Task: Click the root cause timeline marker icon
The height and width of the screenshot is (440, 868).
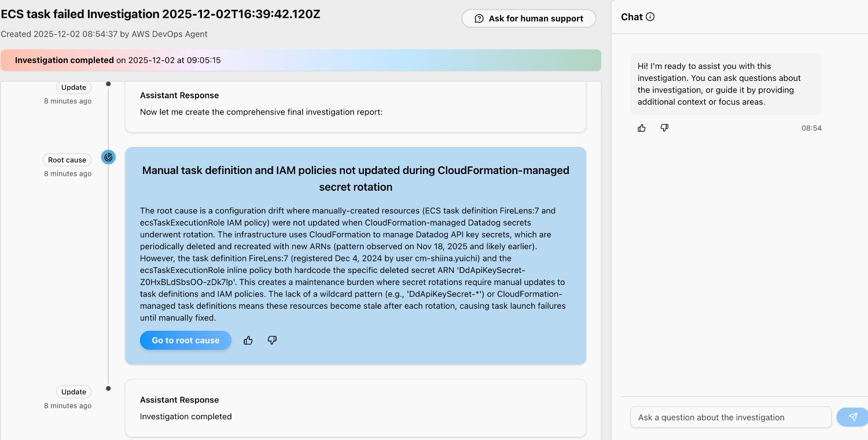Action: coord(108,157)
